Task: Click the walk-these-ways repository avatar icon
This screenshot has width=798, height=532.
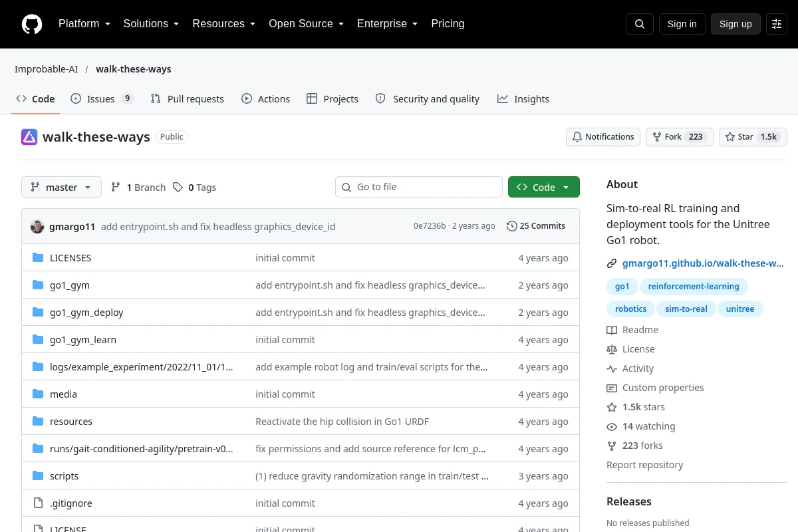Action: [x=29, y=137]
